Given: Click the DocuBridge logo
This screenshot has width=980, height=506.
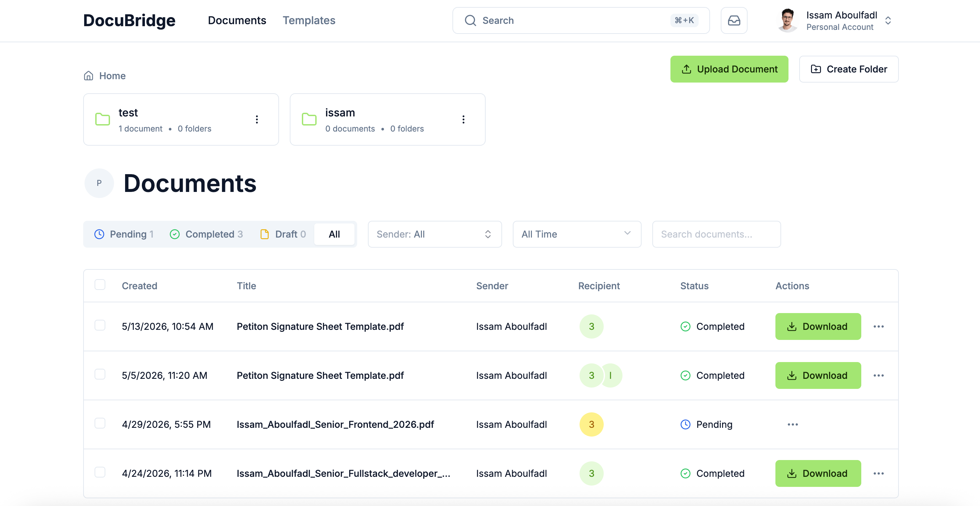Looking at the screenshot, I should coord(129,20).
